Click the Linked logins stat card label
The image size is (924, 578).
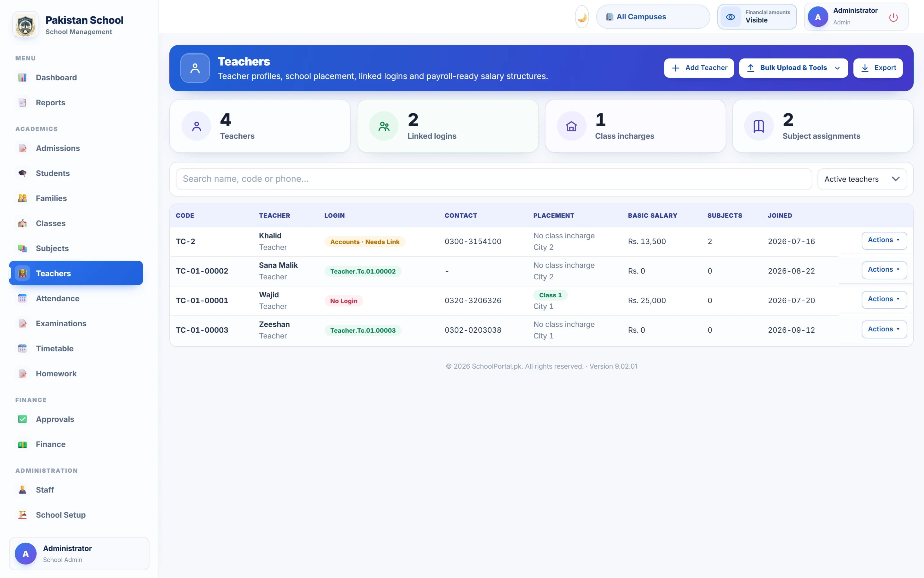[432, 136]
